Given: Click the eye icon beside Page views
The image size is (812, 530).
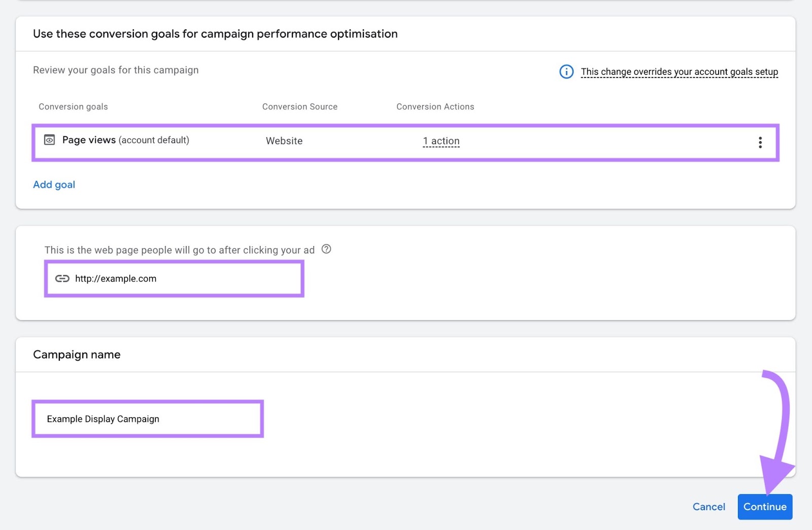Looking at the screenshot, I should [49, 140].
